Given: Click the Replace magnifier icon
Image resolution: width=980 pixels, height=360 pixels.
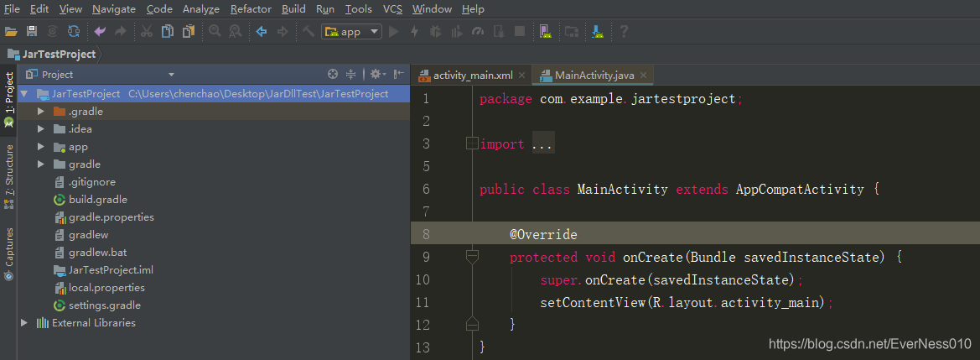Looking at the screenshot, I should 235,31.
